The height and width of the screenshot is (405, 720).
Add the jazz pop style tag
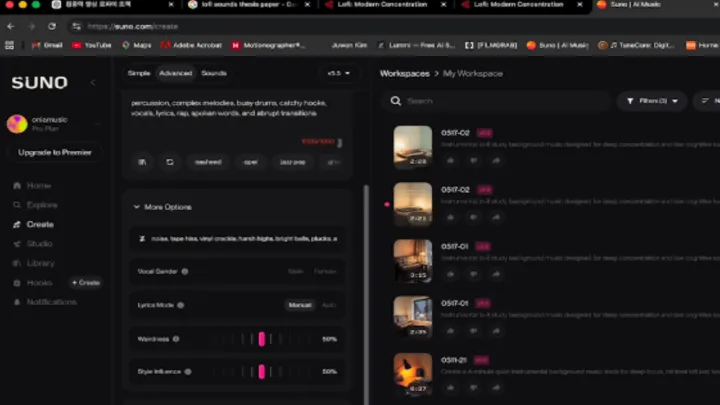pyautogui.click(x=292, y=162)
